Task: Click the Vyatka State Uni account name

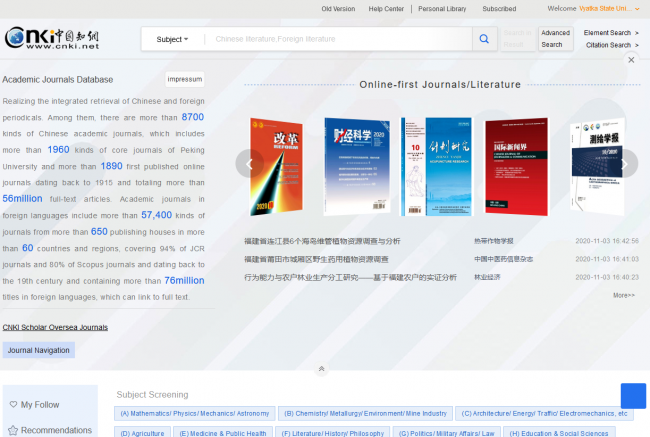Action: click(605, 9)
